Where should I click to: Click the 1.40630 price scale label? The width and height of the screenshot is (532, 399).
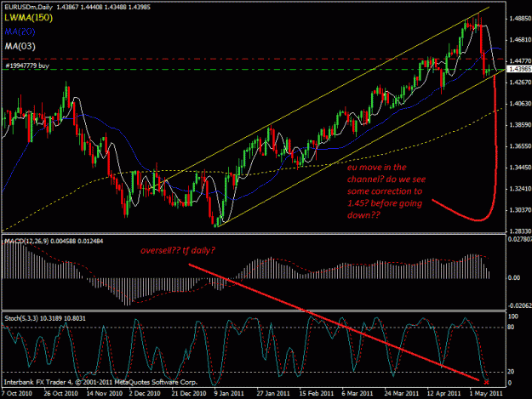pos(520,104)
